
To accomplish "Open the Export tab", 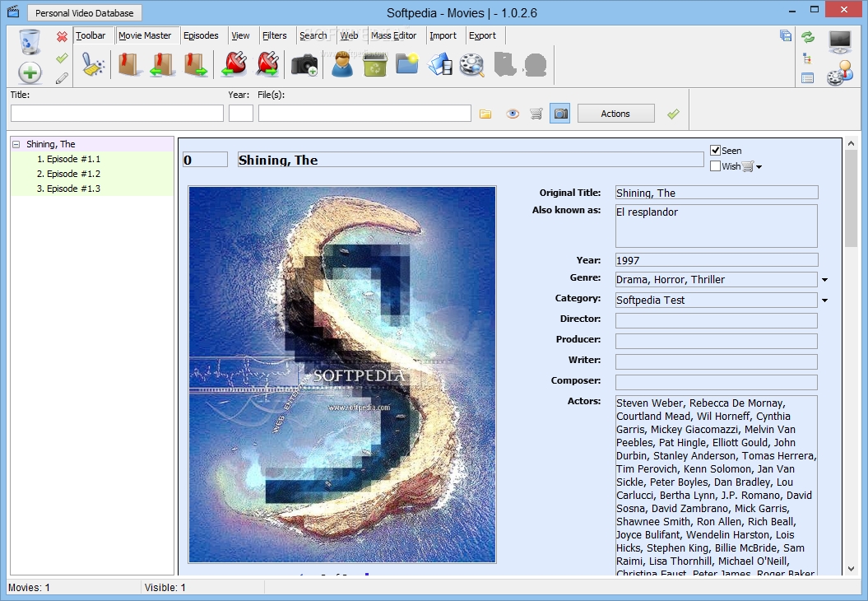I will coord(482,35).
